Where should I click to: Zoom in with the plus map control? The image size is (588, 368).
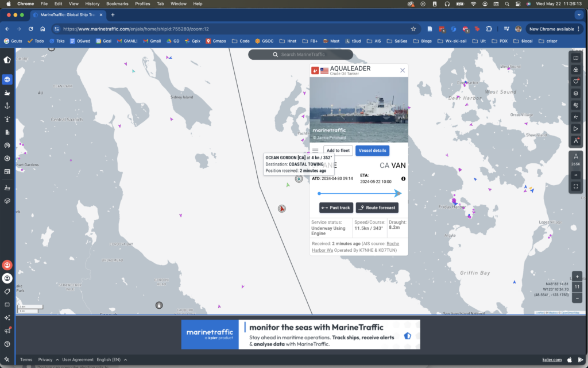(x=577, y=277)
